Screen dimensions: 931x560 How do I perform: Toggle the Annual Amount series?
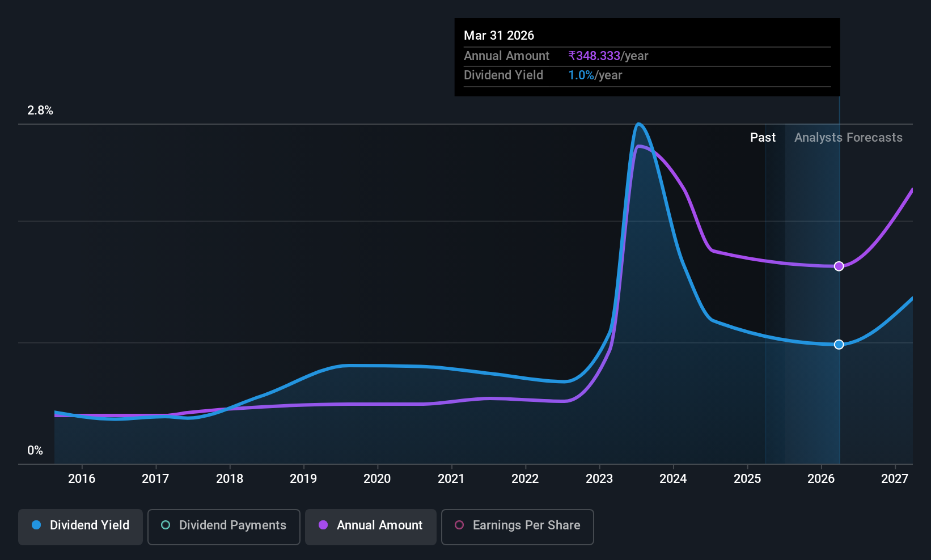[371, 527]
